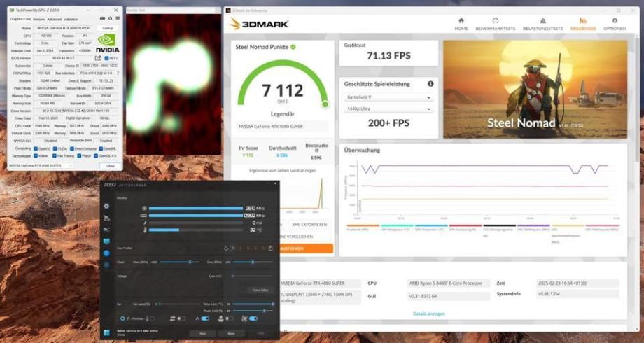Toggle the CUDA checkbox in GPU-Z
The height and width of the screenshot is (343, 644).
pos(54,148)
